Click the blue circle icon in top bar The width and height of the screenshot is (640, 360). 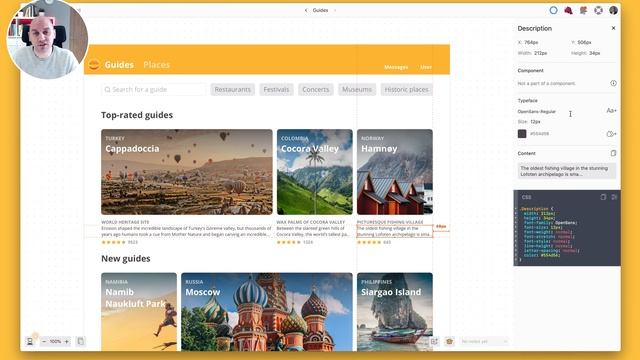pyautogui.click(x=553, y=11)
